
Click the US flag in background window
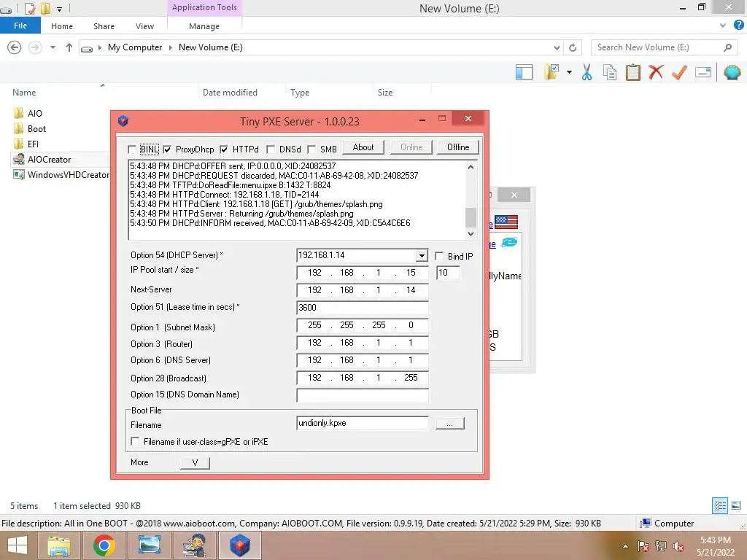[x=506, y=222]
